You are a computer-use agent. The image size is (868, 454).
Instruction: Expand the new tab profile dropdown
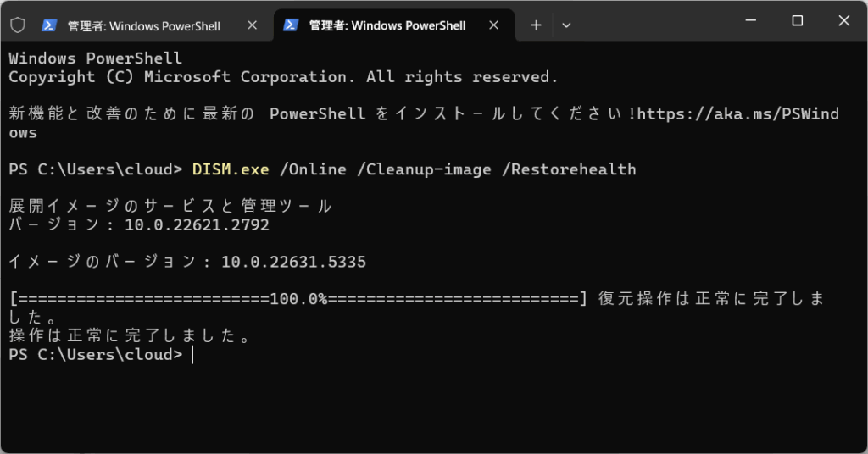coord(566,25)
